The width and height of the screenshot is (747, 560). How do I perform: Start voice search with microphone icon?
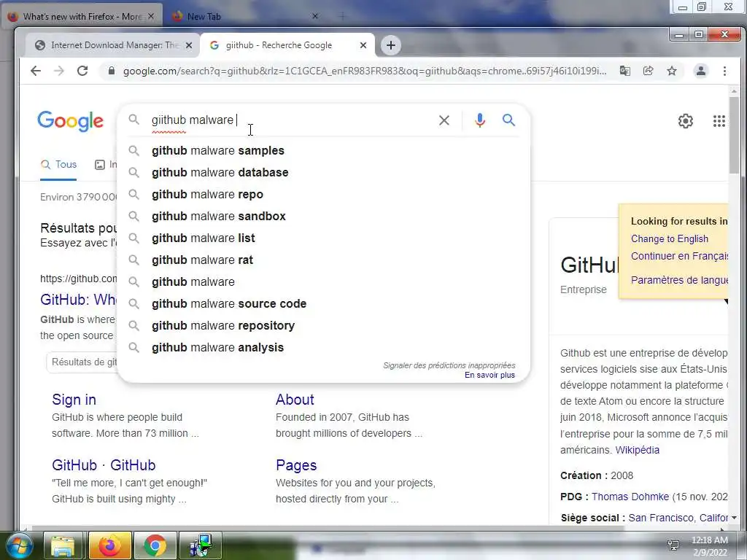pos(480,120)
